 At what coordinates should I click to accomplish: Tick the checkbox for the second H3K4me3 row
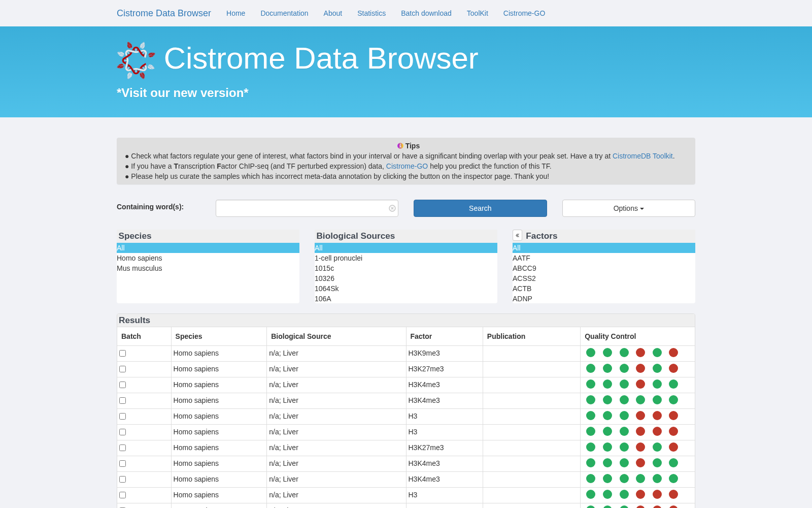122,401
